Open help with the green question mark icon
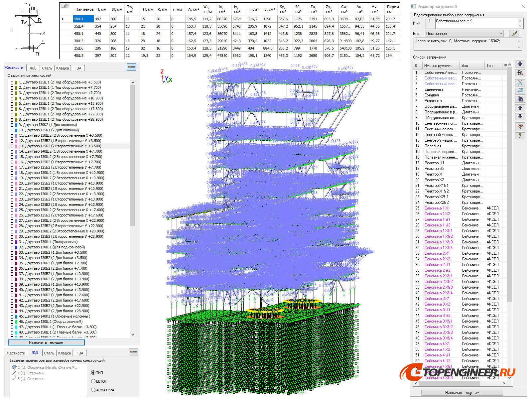 pos(520,136)
